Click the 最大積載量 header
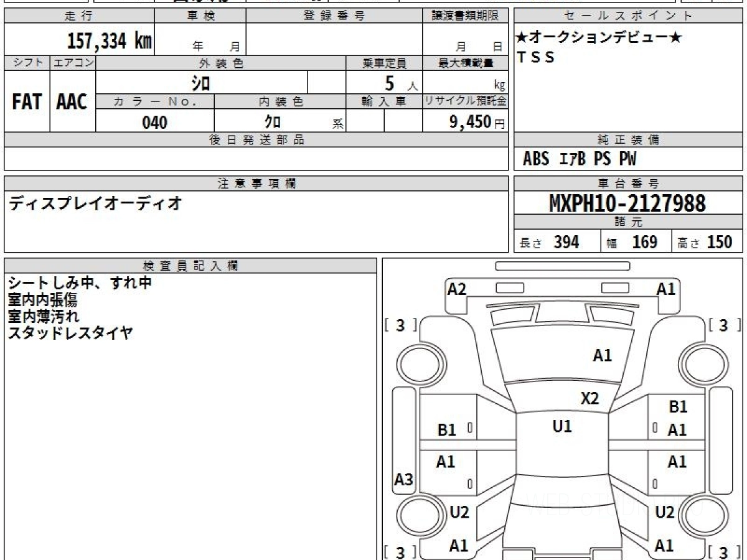The image size is (747, 560). 465,63
